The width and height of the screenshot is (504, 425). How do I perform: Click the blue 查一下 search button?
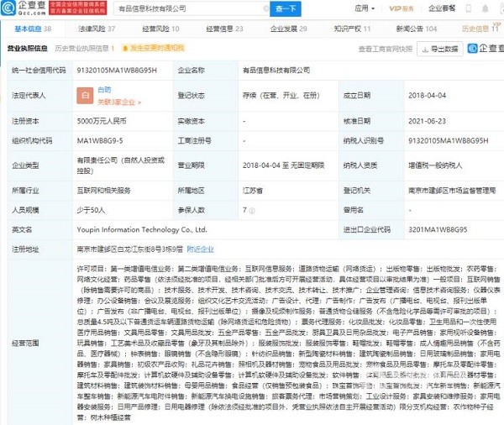click(286, 8)
